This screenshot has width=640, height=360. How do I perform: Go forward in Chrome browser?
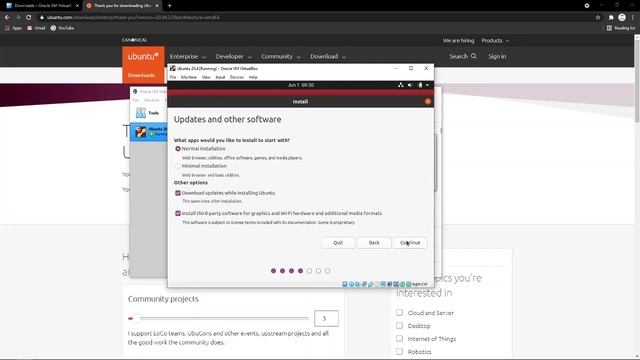[18, 17]
